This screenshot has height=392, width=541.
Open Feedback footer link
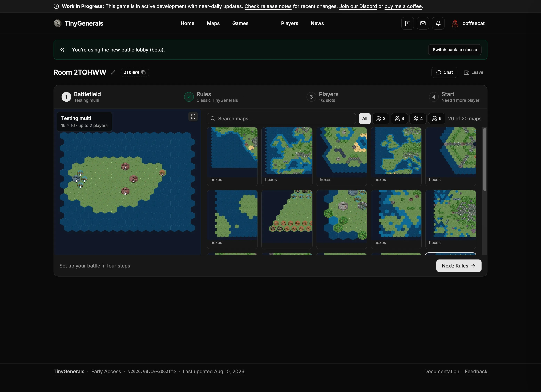click(476, 371)
